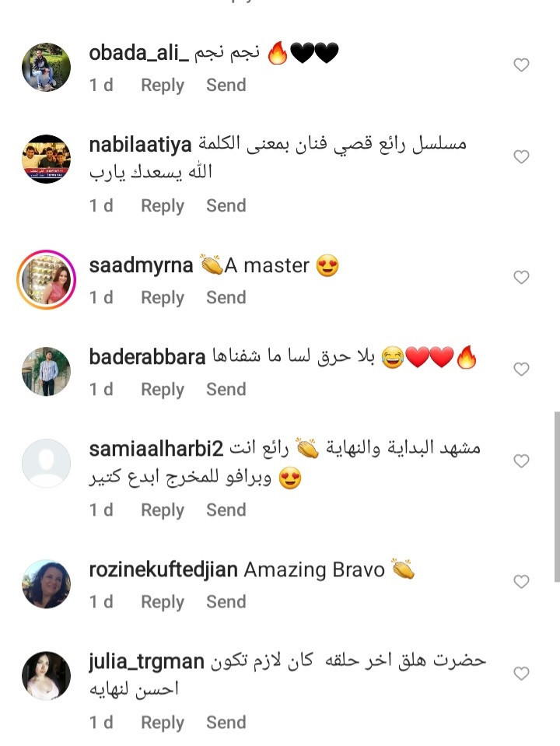The width and height of the screenshot is (560, 746).
Task: Open the baderabbara username link
Action: point(147,357)
